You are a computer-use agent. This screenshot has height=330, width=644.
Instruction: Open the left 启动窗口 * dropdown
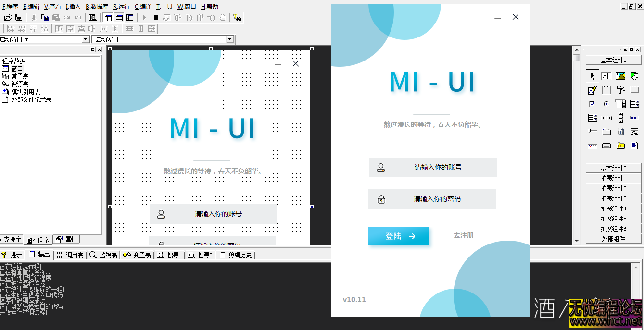(86, 39)
